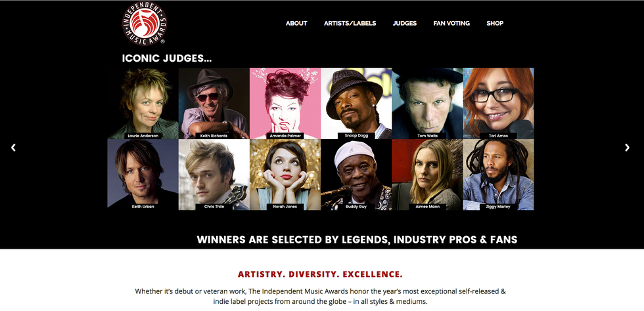Go to previous slide with left arrow
Image resolution: width=644 pixels, height=311 pixels.
point(13,147)
